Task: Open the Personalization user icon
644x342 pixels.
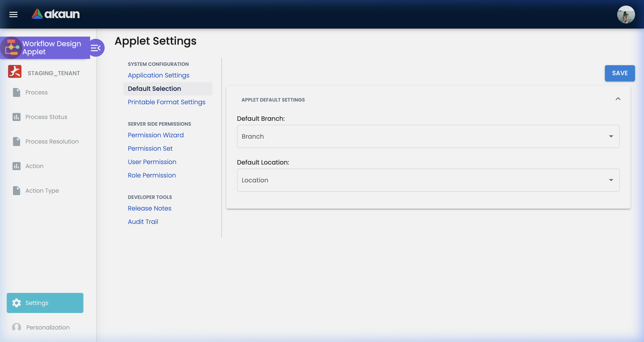Action: [17, 327]
